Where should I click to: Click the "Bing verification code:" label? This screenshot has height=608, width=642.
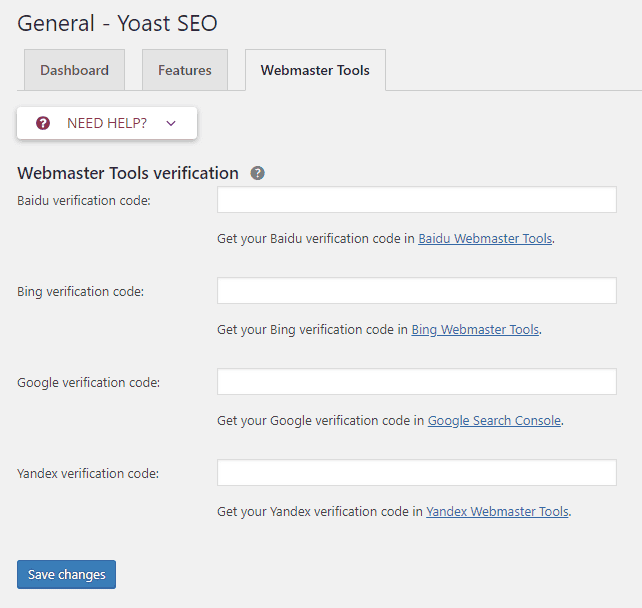point(81,292)
